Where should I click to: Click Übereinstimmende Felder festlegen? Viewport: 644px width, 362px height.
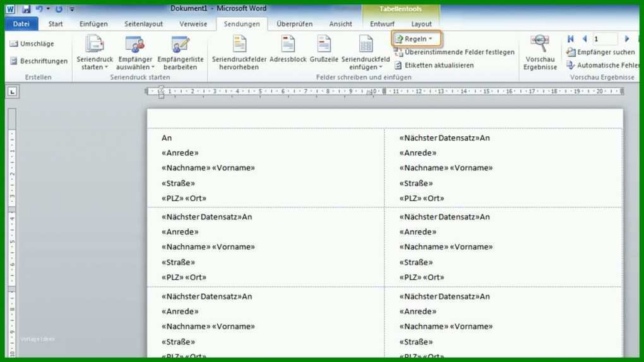point(454,52)
